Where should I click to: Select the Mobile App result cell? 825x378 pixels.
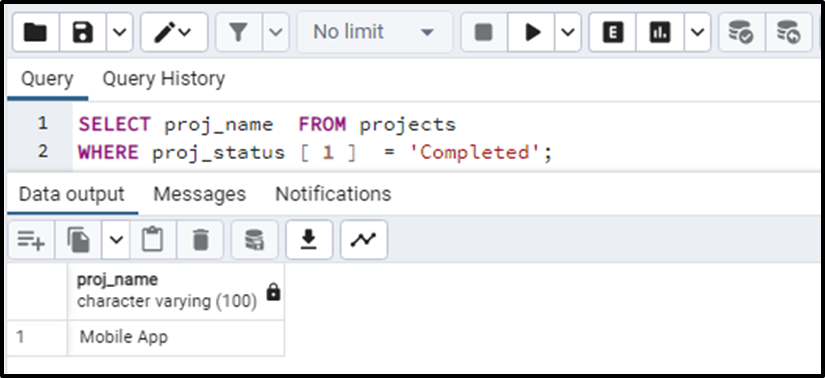click(176, 337)
